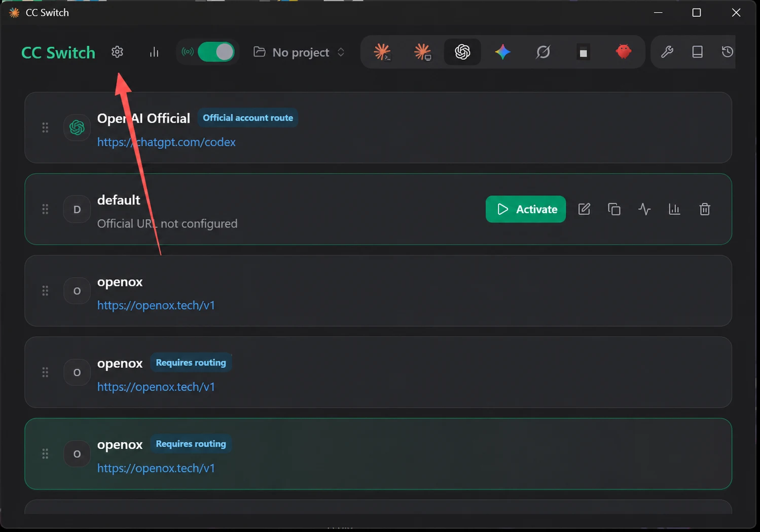Select the slashed-circle app icon
760x532 pixels.
click(543, 52)
